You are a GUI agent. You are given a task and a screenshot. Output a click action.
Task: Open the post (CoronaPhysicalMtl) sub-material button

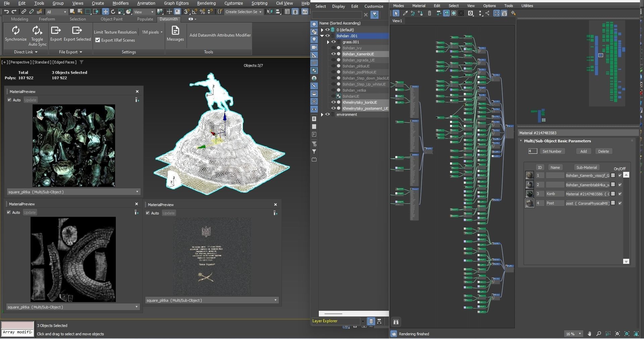coord(587,203)
